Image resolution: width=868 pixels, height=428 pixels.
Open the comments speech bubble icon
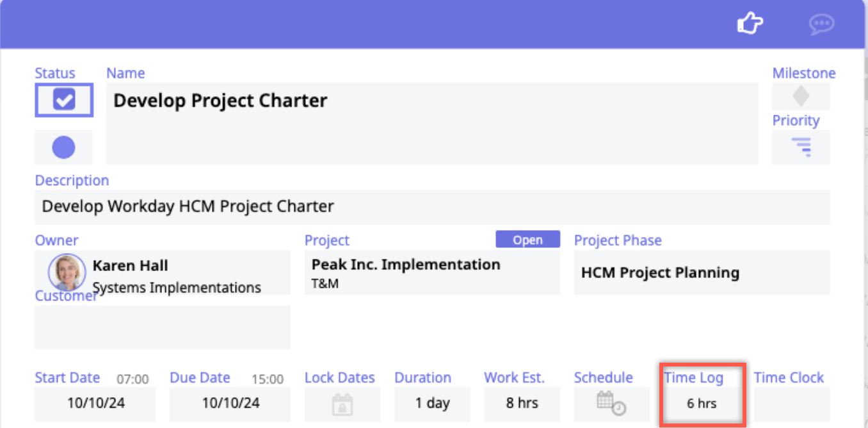(821, 25)
